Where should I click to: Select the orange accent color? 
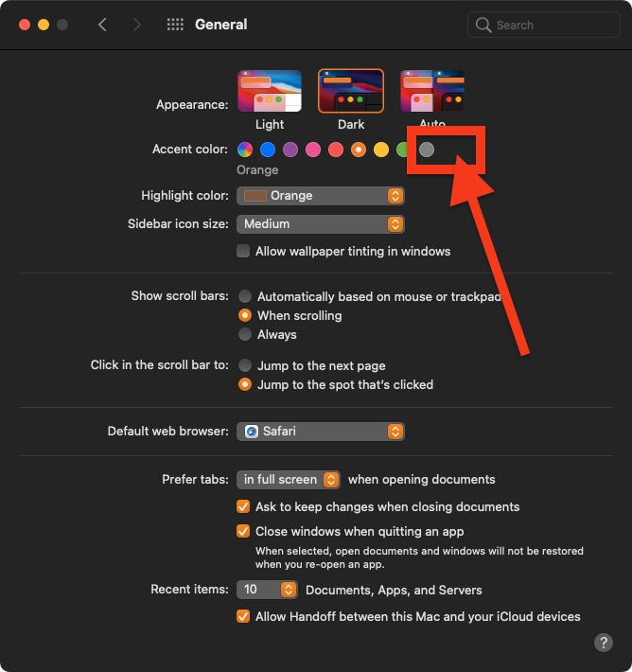point(359,150)
